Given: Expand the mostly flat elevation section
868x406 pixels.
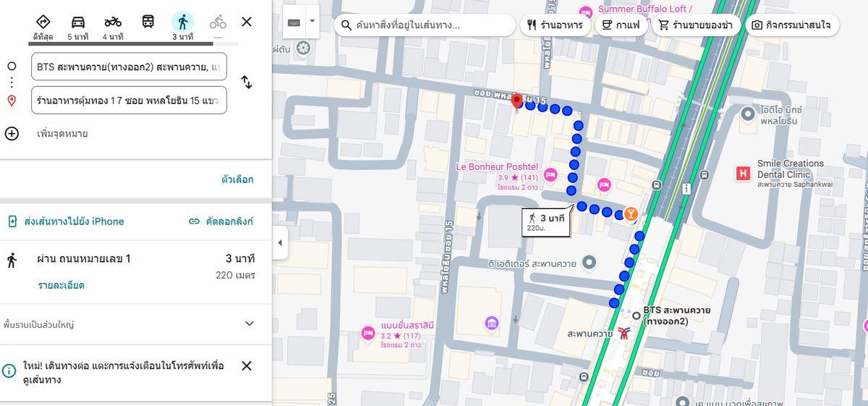Looking at the screenshot, I should [249, 324].
